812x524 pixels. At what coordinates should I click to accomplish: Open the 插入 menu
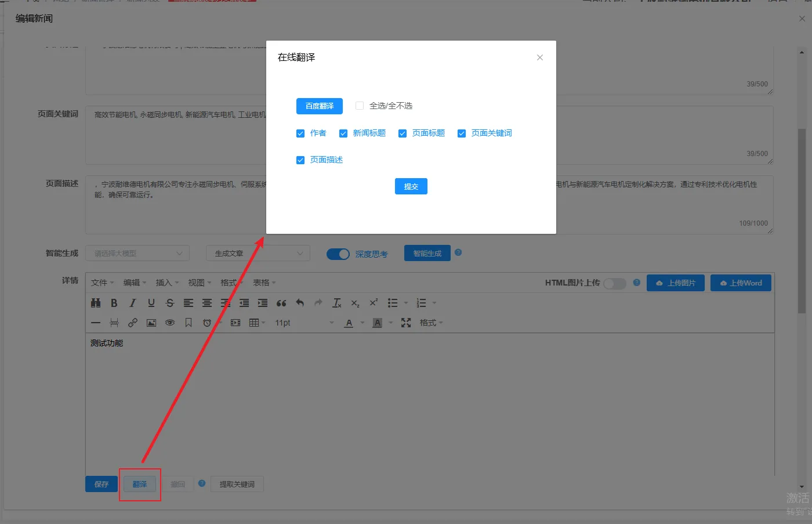pyautogui.click(x=167, y=283)
